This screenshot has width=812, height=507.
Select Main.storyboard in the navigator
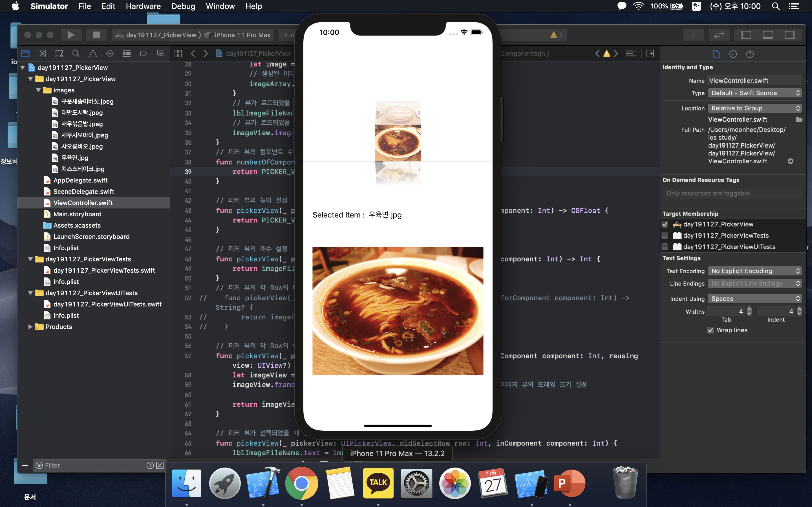[x=77, y=214]
